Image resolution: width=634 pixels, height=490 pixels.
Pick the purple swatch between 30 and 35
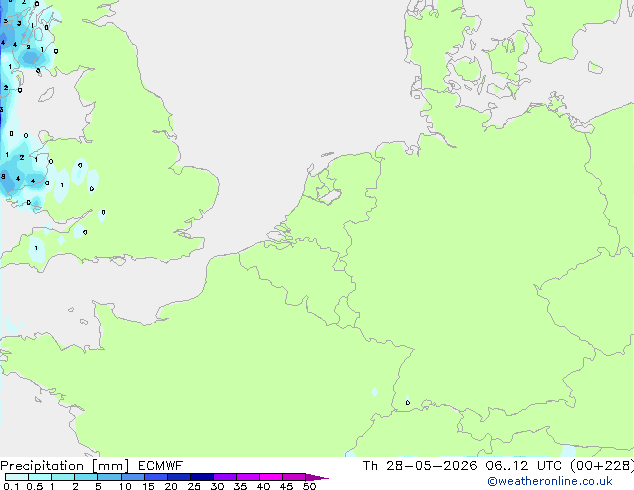point(225,477)
